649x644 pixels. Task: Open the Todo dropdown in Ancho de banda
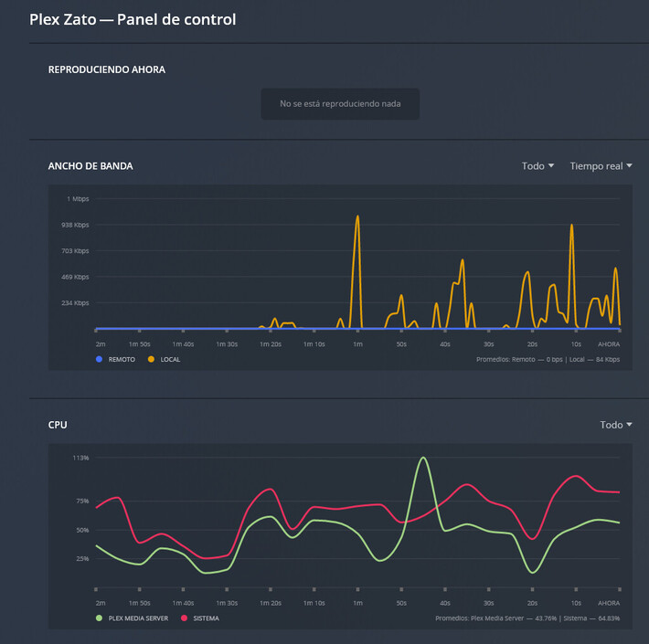pos(537,165)
